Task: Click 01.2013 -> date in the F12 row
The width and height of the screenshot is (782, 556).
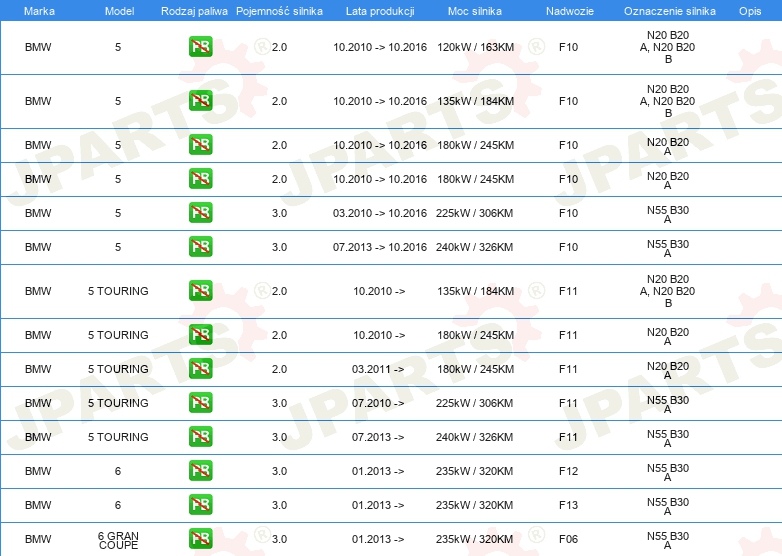Action: click(x=378, y=471)
